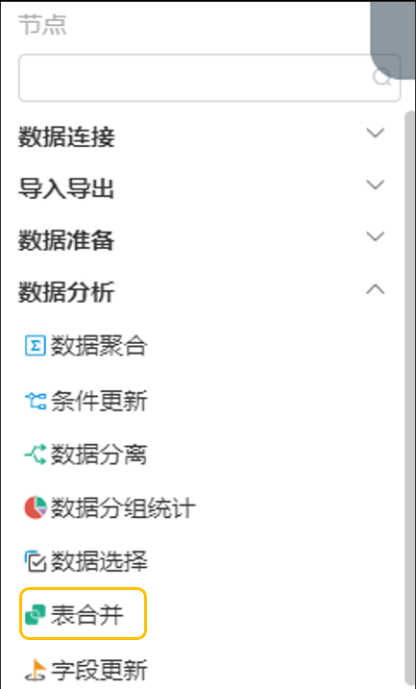The image size is (416, 689).
Task: Expand the 数据准备 section chevron
Action: pos(376,236)
